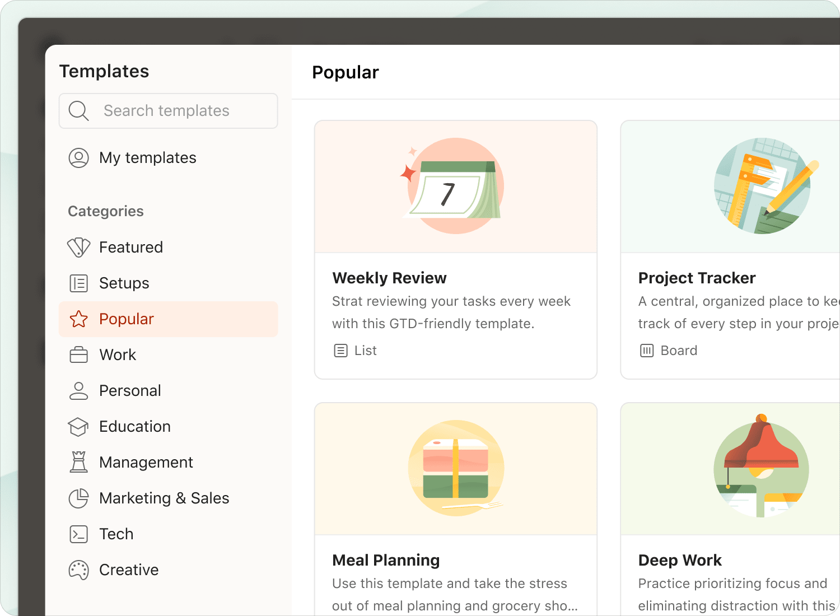
Task: Click the Education graduation cap icon
Action: coord(78,427)
